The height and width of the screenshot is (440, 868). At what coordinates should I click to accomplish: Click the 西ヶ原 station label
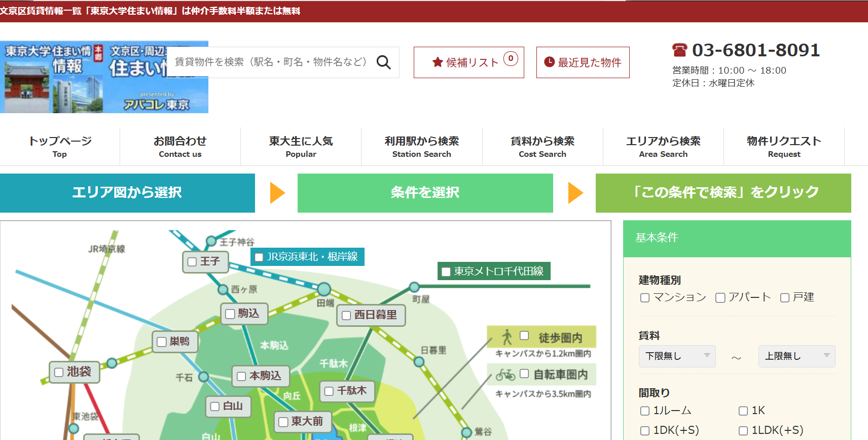[244, 289]
